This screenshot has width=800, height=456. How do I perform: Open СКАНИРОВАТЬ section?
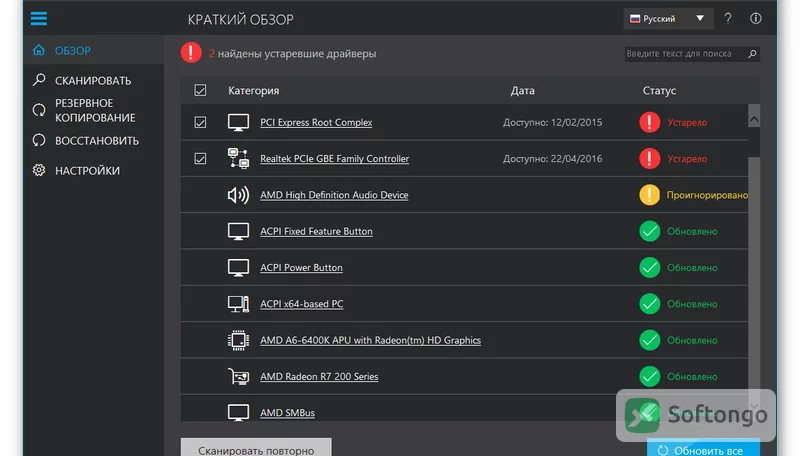(x=93, y=81)
